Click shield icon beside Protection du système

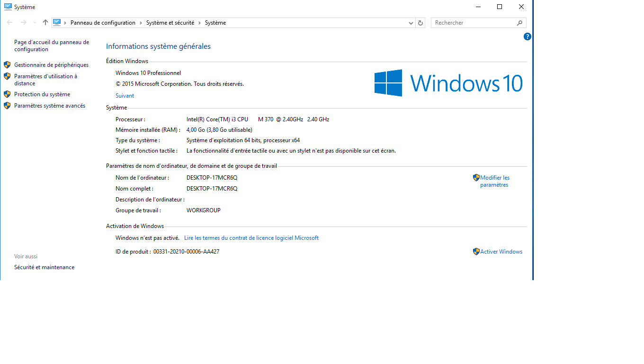click(7, 94)
